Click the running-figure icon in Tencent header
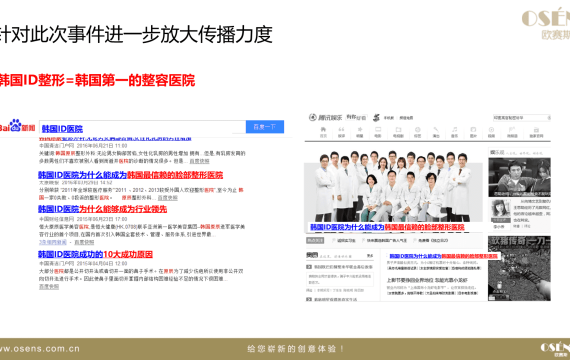The height and width of the screenshot is (360, 570). (x=376, y=117)
